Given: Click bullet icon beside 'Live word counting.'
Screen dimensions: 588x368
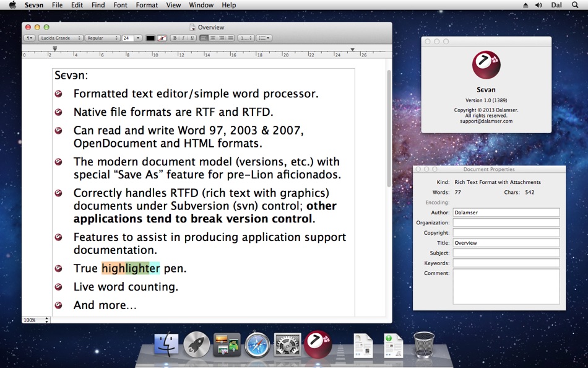Looking at the screenshot, I should click(x=59, y=286).
